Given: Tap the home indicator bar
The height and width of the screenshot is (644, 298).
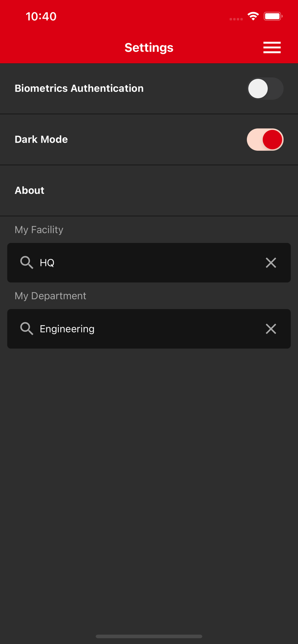Looking at the screenshot, I should tap(149, 636).
